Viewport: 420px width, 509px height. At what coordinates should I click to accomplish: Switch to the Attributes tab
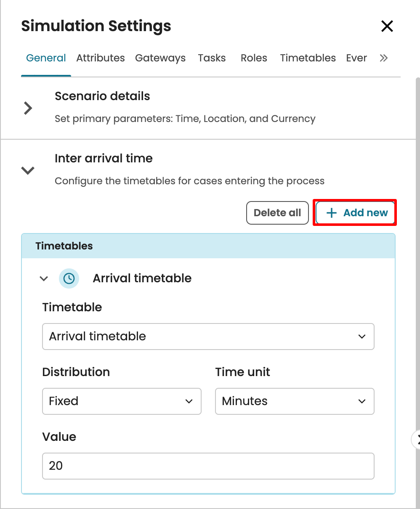100,58
